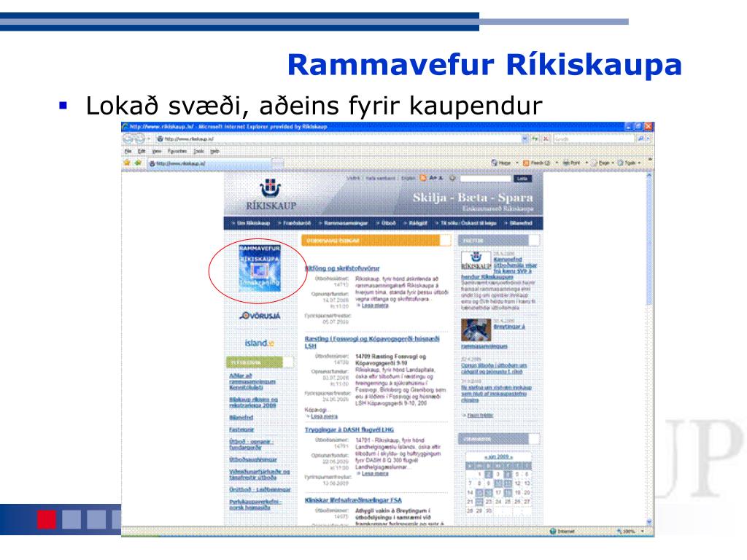Click the Favorites star icon
Viewport: 747px width, 560px height.
pos(127,163)
